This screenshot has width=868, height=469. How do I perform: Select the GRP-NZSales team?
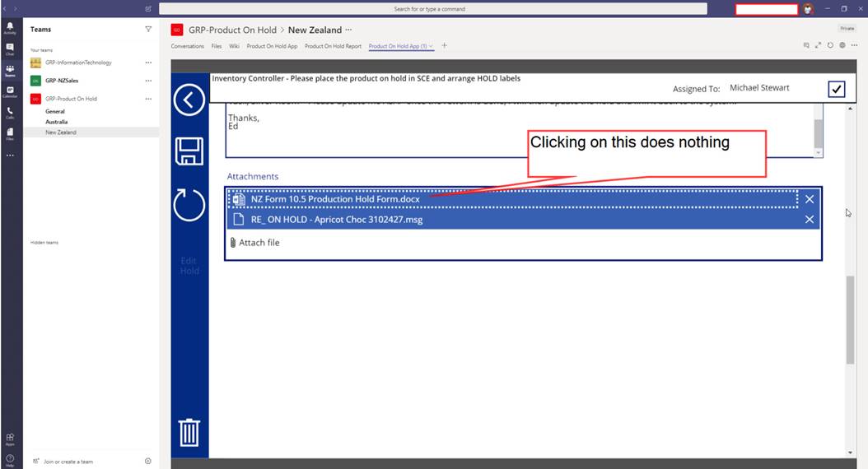click(62, 81)
